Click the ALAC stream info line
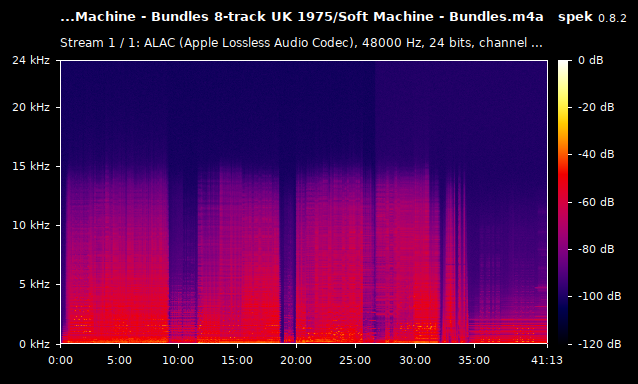The height and width of the screenshot is (384, 638). pos(301,43)
